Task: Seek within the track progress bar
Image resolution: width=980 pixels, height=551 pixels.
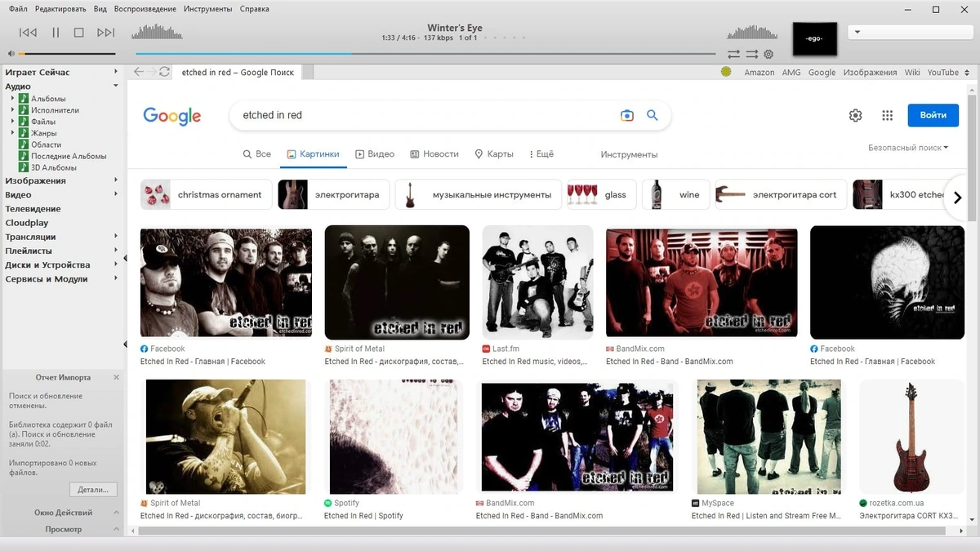Action: click(425, 54)
